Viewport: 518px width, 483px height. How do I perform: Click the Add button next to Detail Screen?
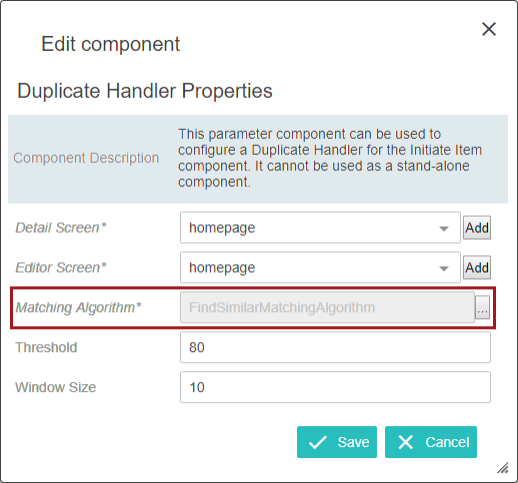[x=477, y=228]
